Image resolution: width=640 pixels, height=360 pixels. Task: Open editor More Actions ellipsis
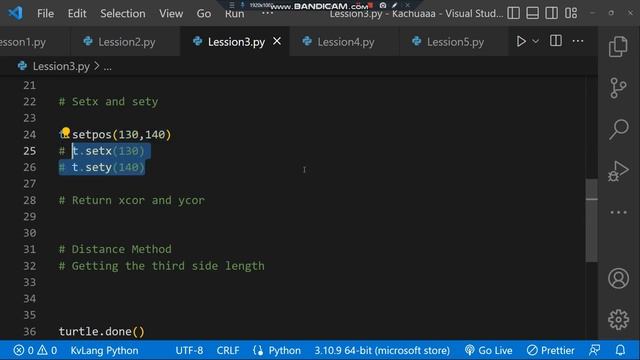tap(578, 41)
